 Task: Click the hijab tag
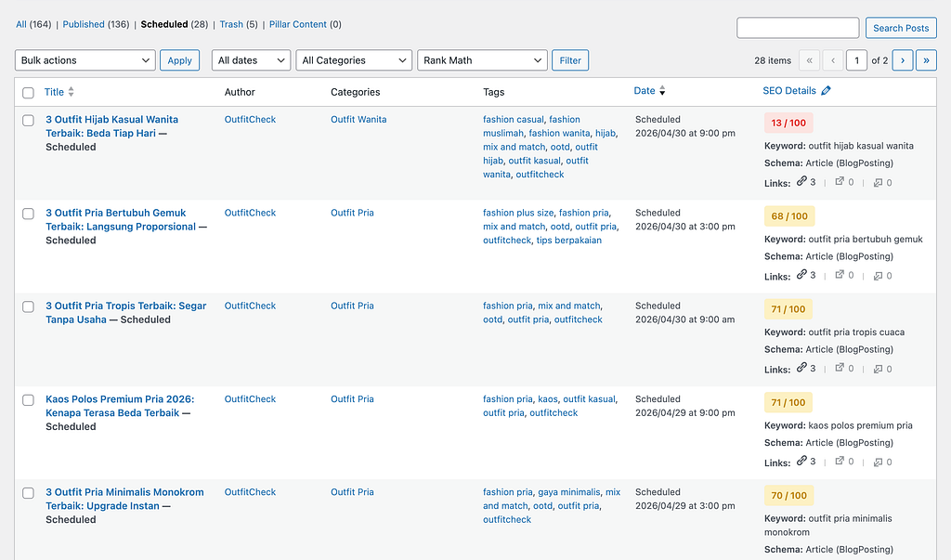point(606,133)
